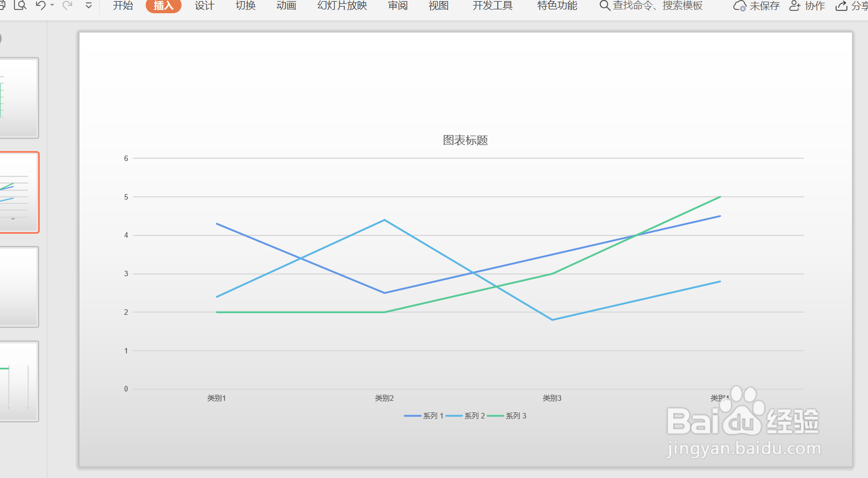Click the 类别3 axis label

tap(552, 398)
